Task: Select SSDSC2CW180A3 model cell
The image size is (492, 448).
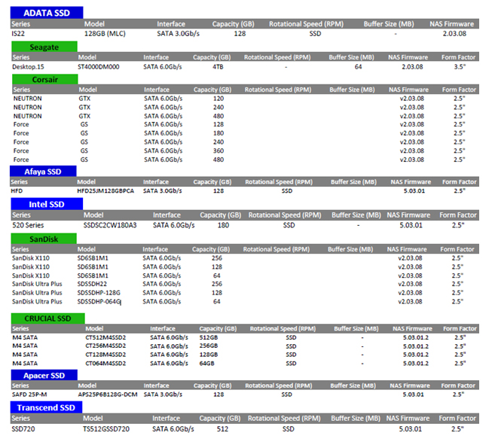Action: pos(110,225)
